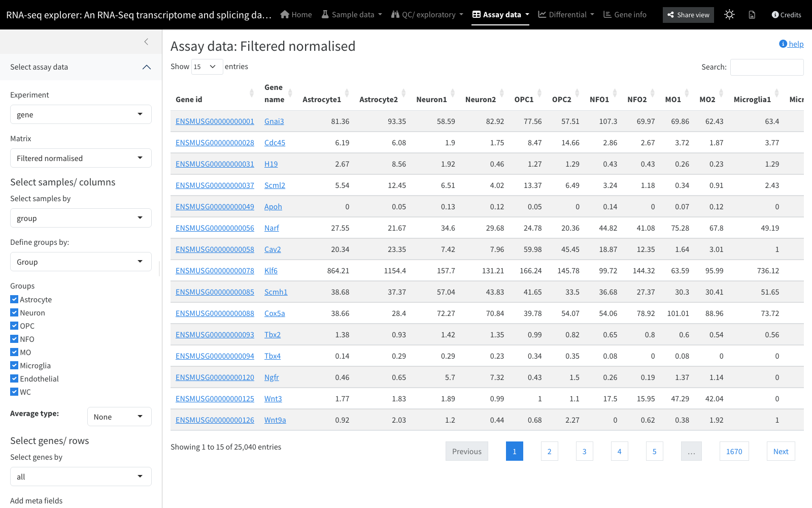
Task: Go to the Home nav item
Action: click(x=296, y=15)
